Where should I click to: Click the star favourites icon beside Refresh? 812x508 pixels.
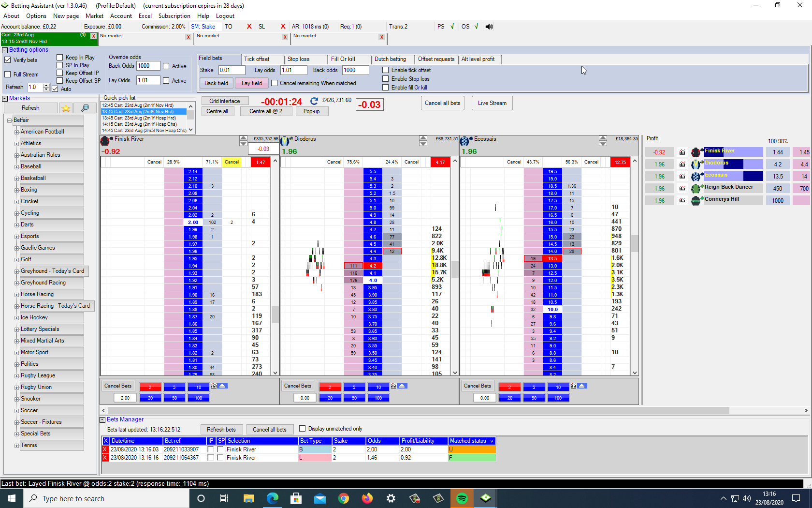(66, 108)
